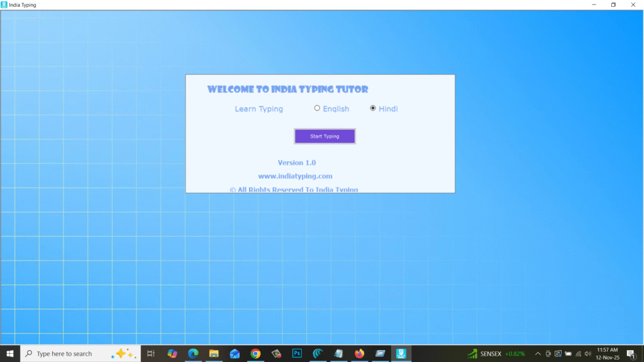Open File Explorer from the taskbar
Viewport: 644px width, 362px height.
214,353
